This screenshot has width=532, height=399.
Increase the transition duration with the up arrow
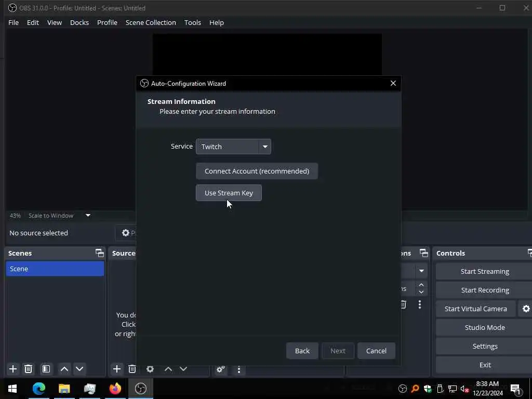pyautogui.click(x=421, y=285)
